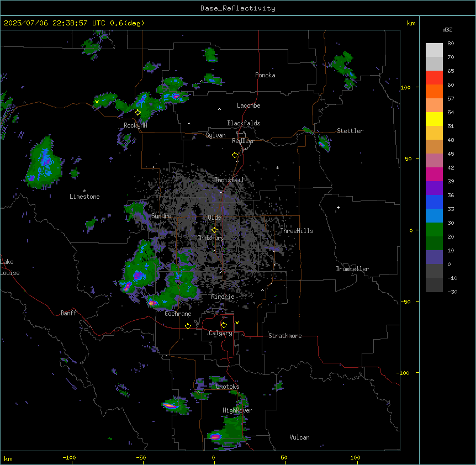This screenshot has width=476, height=465.
Task: Select the bright green 30-20 dBZ legend color
Action: (x=434, y=230)
